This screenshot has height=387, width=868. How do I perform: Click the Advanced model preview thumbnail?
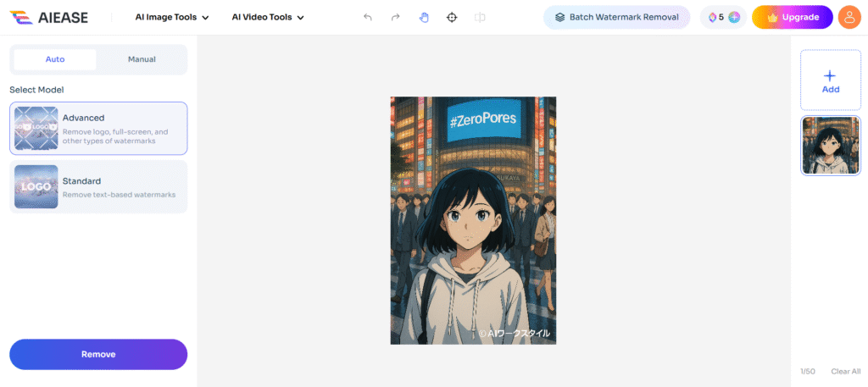tap(36, 128)
